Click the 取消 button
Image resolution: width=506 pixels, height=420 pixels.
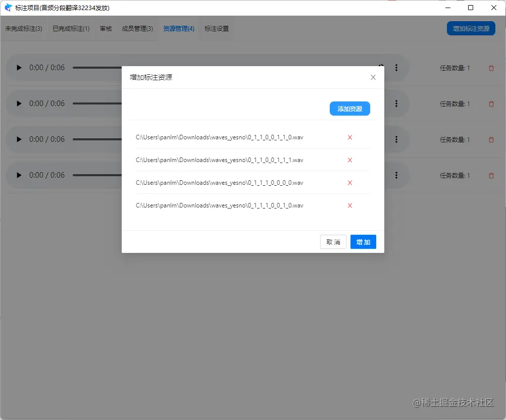(333, 242)
